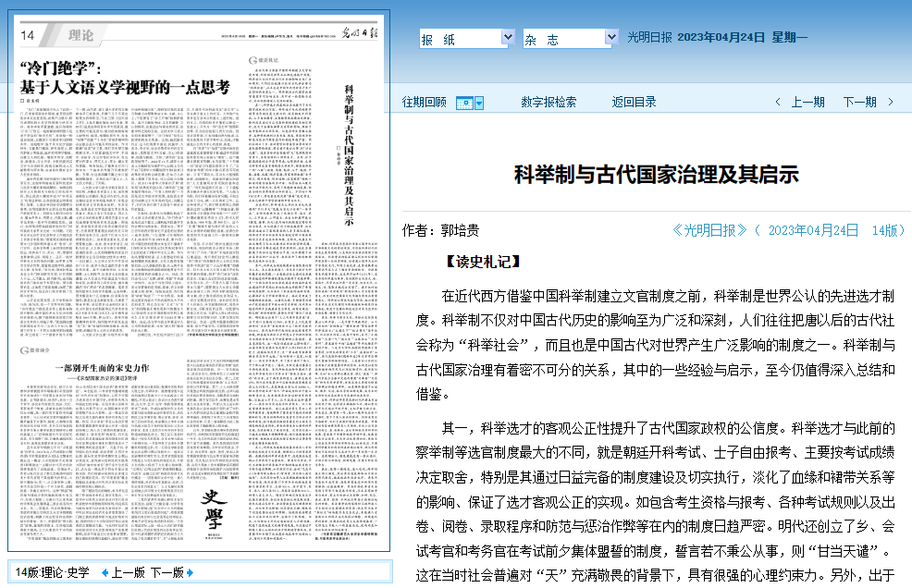Screen dimensions: 912x588
Task: Go to previous issue 上一期
Action: [x=807, y=103]
